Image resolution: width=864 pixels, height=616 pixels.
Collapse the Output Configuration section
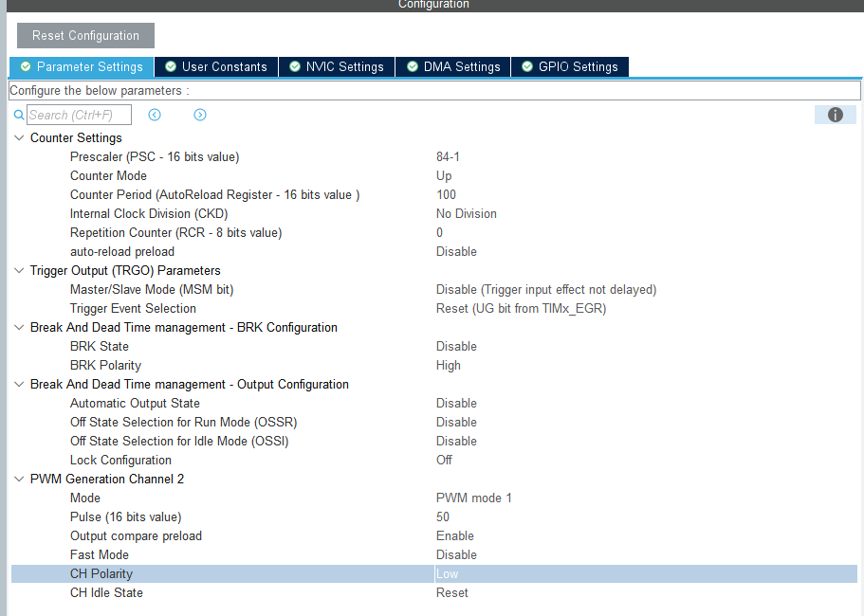click(19, 384)
